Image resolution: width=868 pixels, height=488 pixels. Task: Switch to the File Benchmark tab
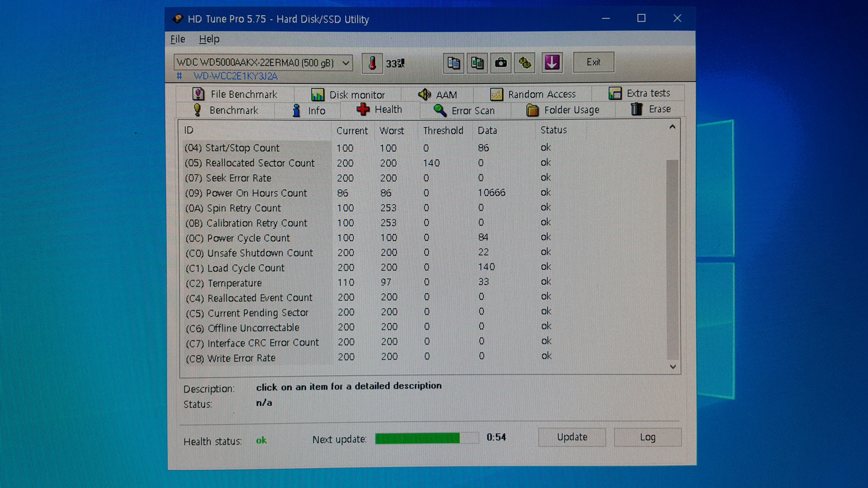click(235, 94)
